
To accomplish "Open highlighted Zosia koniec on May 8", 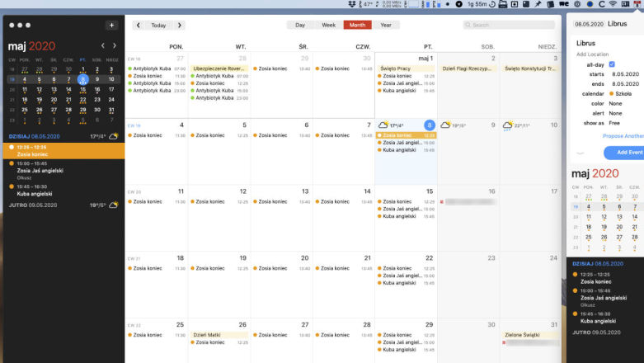I will point(406,135).
